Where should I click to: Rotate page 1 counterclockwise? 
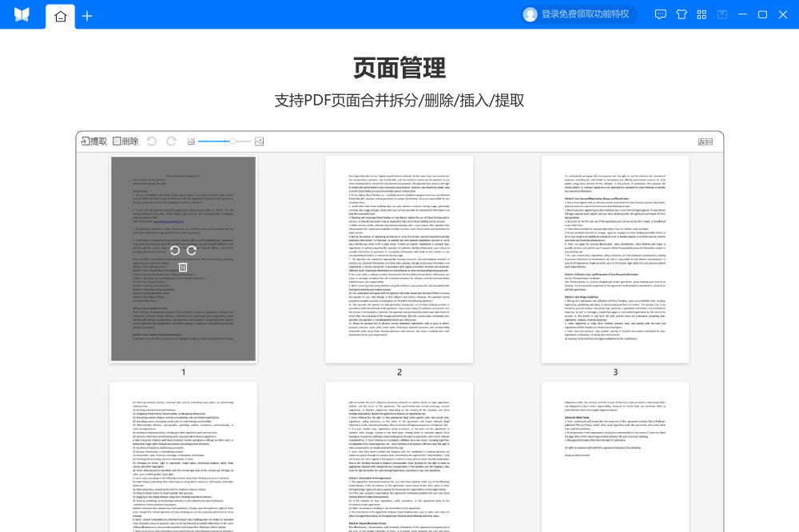click(x=175, y=250)
